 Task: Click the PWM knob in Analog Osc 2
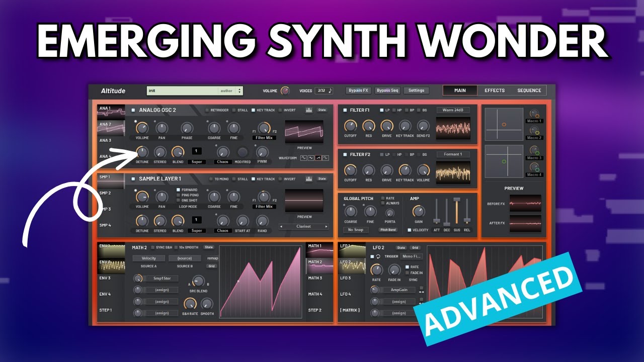coord(262,152)
